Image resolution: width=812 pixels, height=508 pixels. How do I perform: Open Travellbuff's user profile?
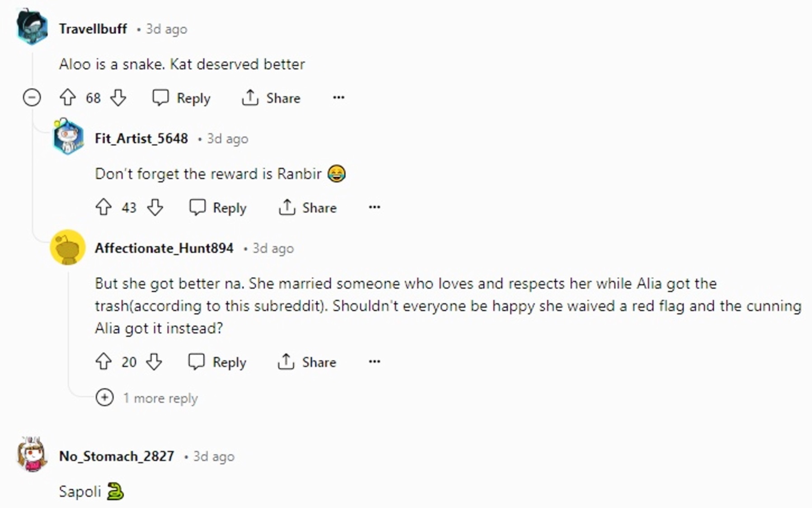[93, 29]
